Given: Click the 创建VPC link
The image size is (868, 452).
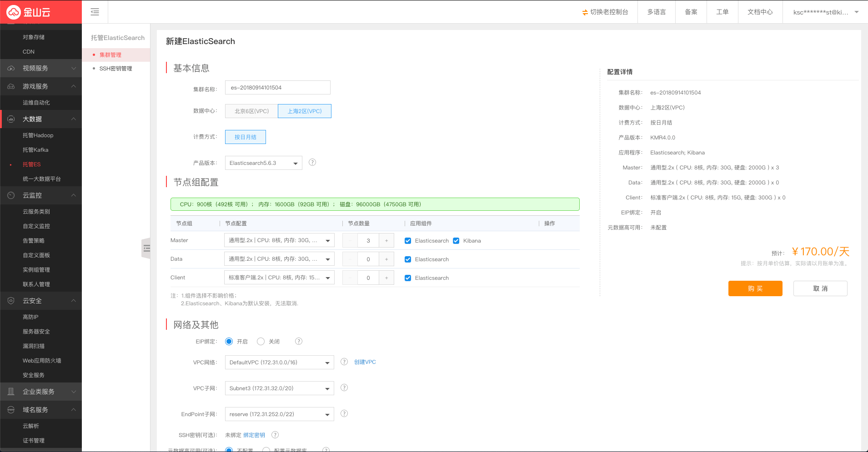Looking at the screenshot, I should tap(365, 362).
